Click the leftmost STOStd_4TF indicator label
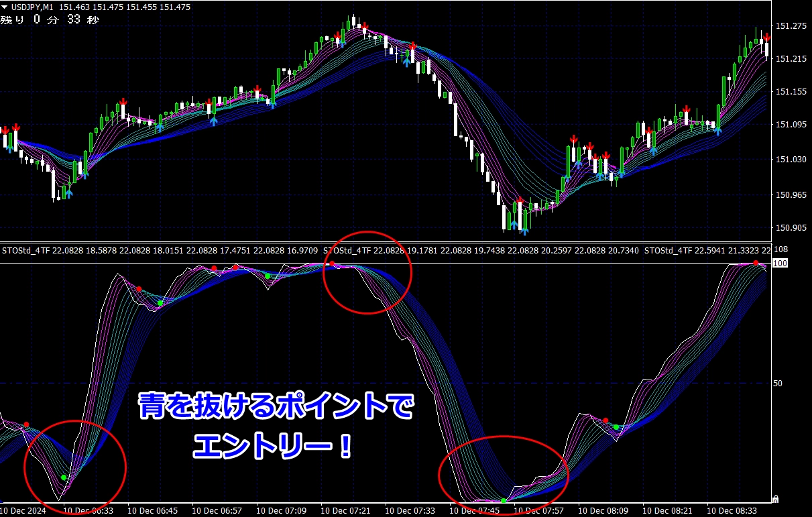 [x=27, y=251]
